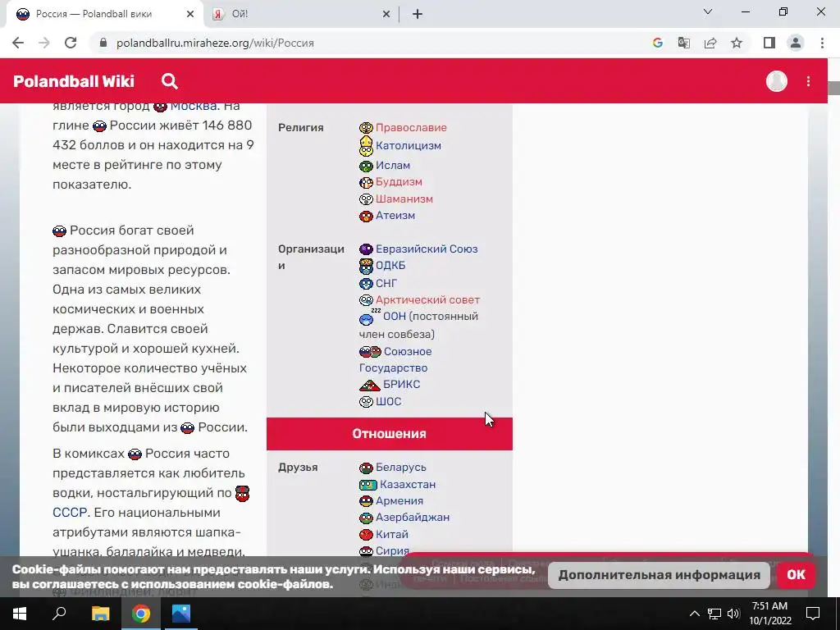Screen dimensions: 840x630
Task: Open the СНГ link
Action: (x=386, y=283)
